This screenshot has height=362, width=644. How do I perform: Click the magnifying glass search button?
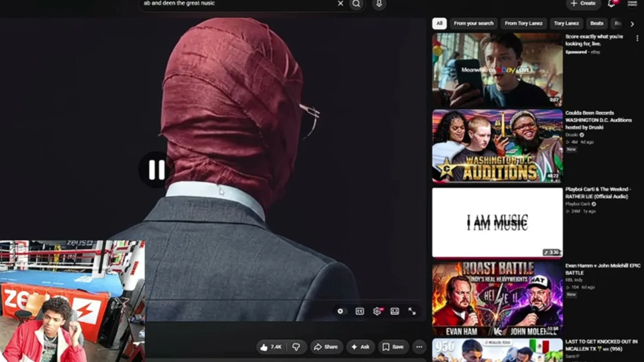click(356, 4)
